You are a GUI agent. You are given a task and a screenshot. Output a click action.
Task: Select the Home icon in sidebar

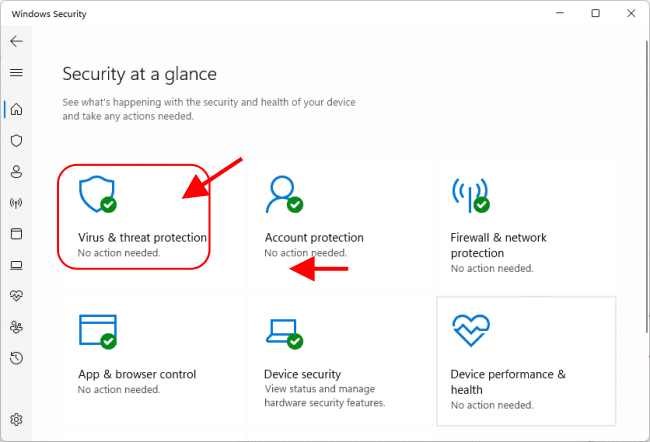16,109
